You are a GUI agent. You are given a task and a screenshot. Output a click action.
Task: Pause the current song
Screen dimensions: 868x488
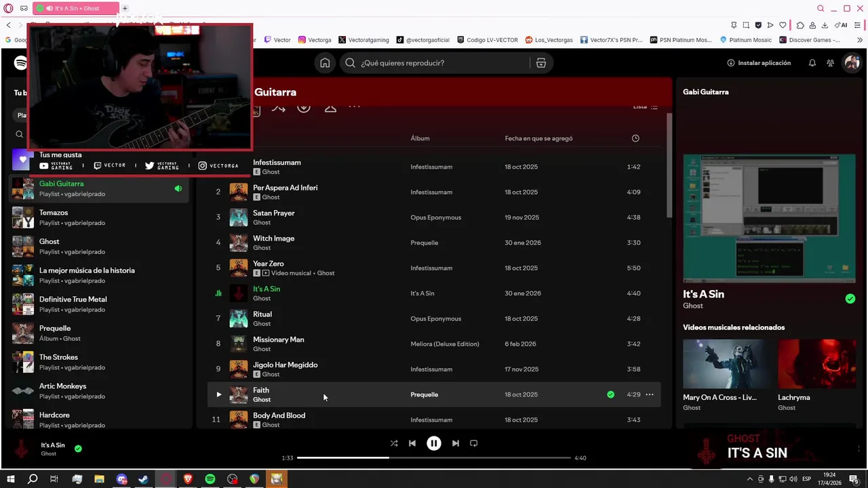[434, 443]
